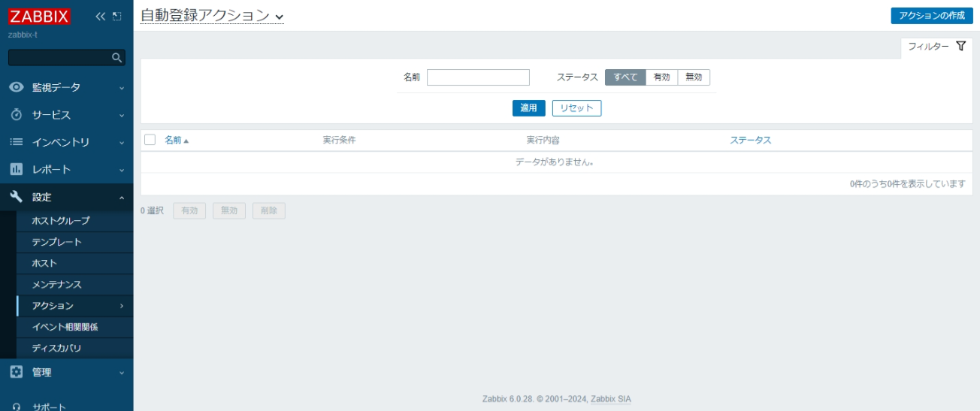Screen dimensions: 980x411
Task: Click the レポート chart icon
Action: point(16,169)
